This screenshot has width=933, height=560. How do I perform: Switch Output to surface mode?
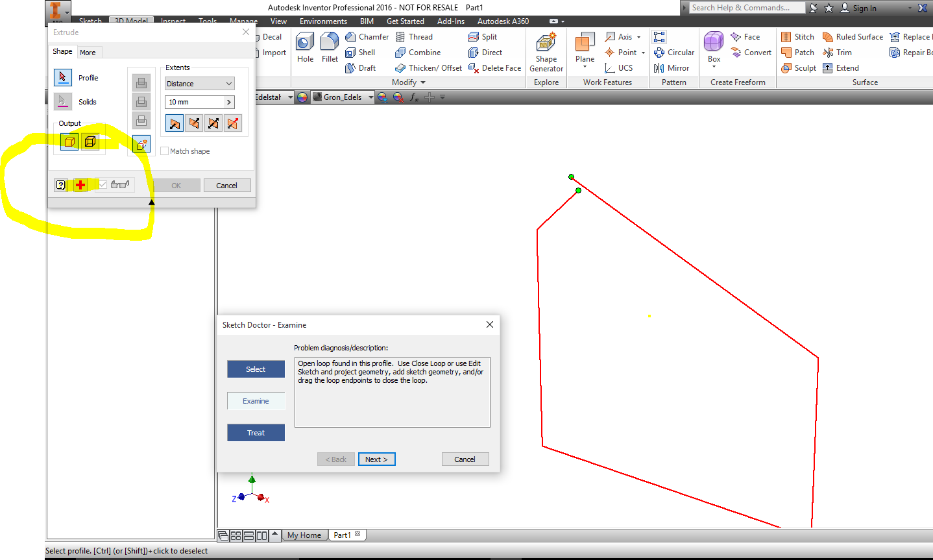point(90,141)
